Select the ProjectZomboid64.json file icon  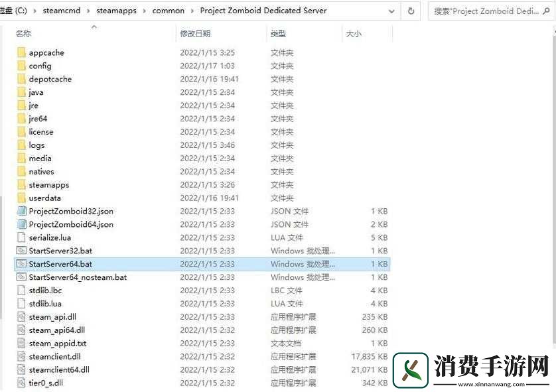[x=23, y=224]
